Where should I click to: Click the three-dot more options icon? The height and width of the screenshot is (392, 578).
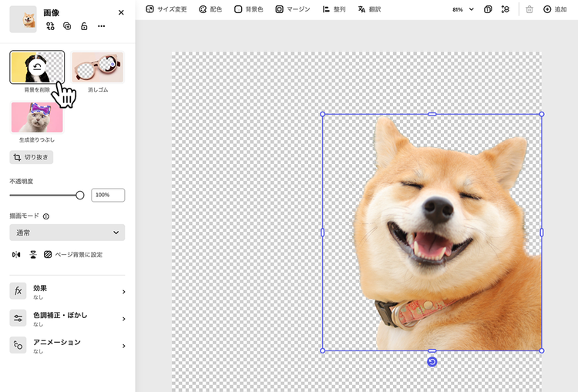[x=100, y=26]
